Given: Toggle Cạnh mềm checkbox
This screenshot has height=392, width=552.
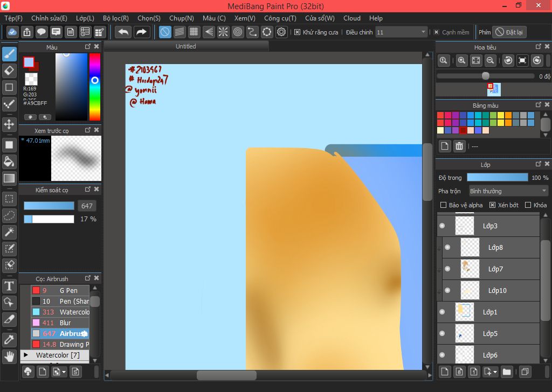Looking at the screenshot, I should (x=436, y=32).
